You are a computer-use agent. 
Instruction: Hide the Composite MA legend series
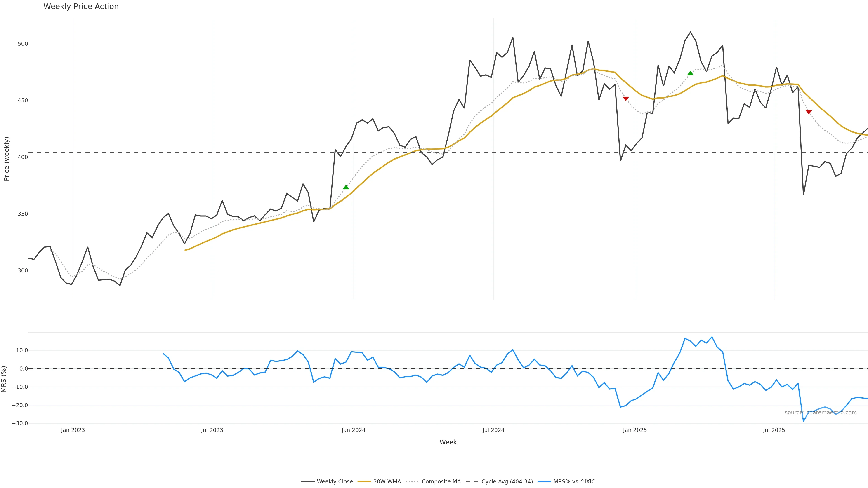441,482
